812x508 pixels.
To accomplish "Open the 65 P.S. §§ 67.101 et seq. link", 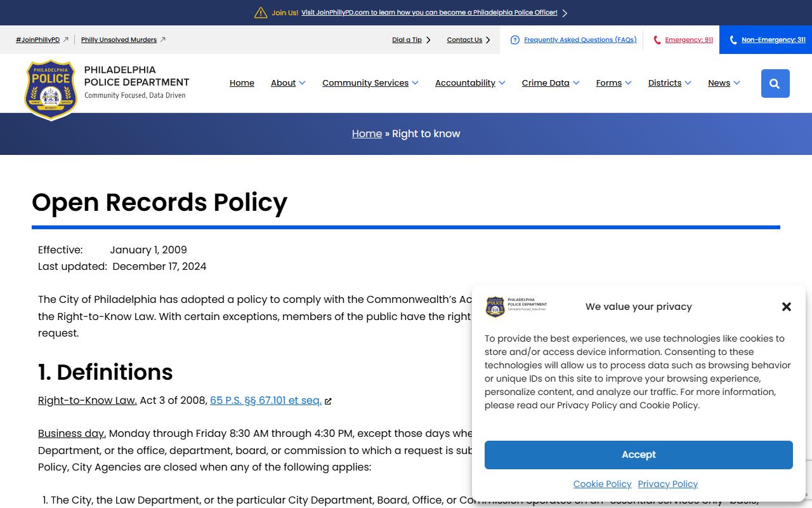I will [266, 401].
